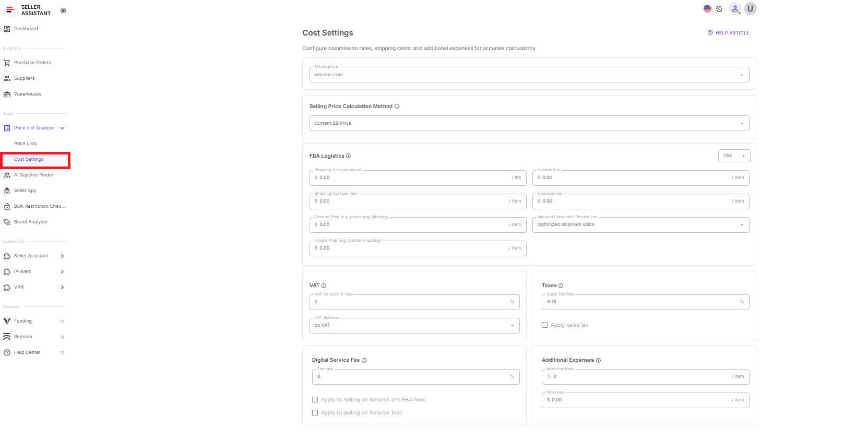
Task: Open the Warehouses page
Action: pos(28,94)
